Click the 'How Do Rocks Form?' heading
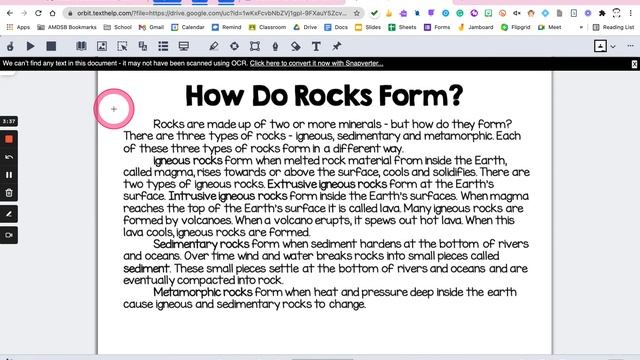 tap(324, 96)
